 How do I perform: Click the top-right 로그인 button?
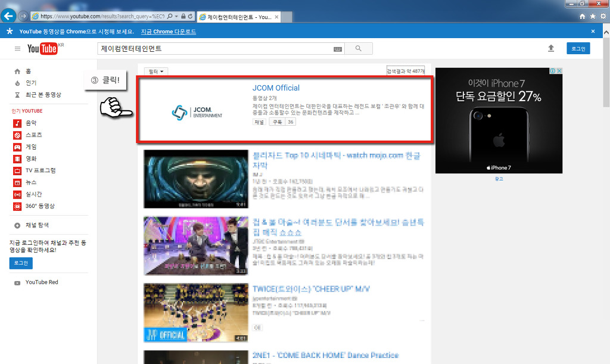coord(578,49)
